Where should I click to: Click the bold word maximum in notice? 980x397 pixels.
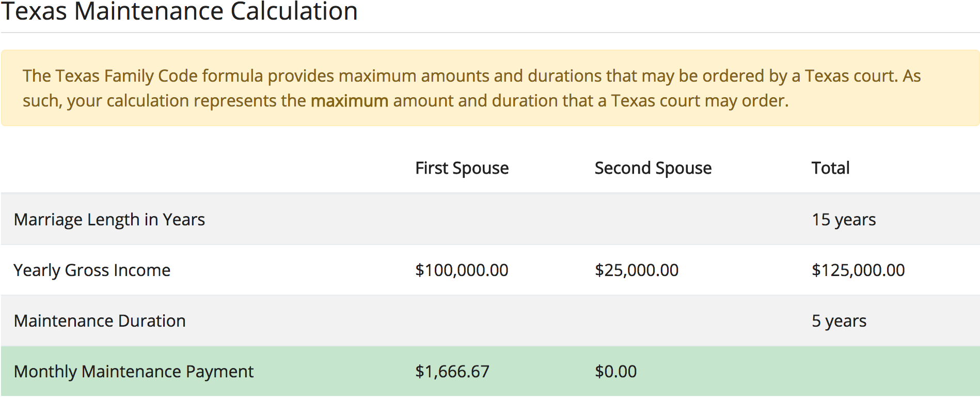[x=349, y=101]
